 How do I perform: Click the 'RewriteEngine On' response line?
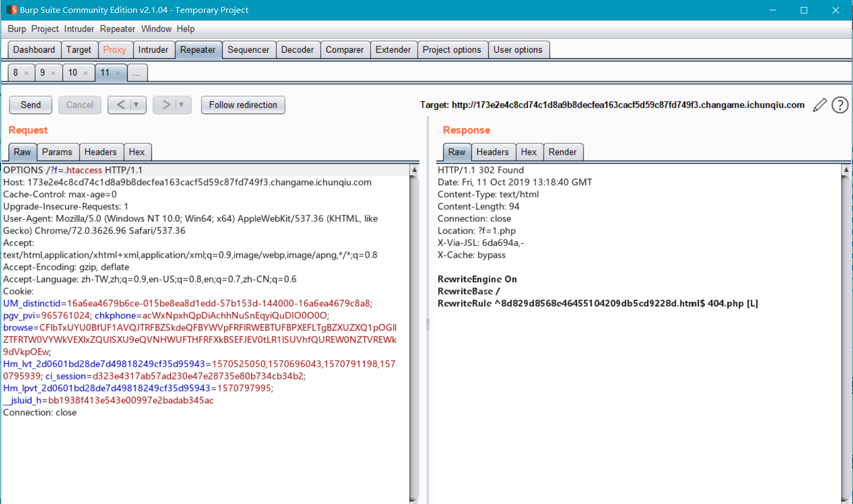(477, 279)
